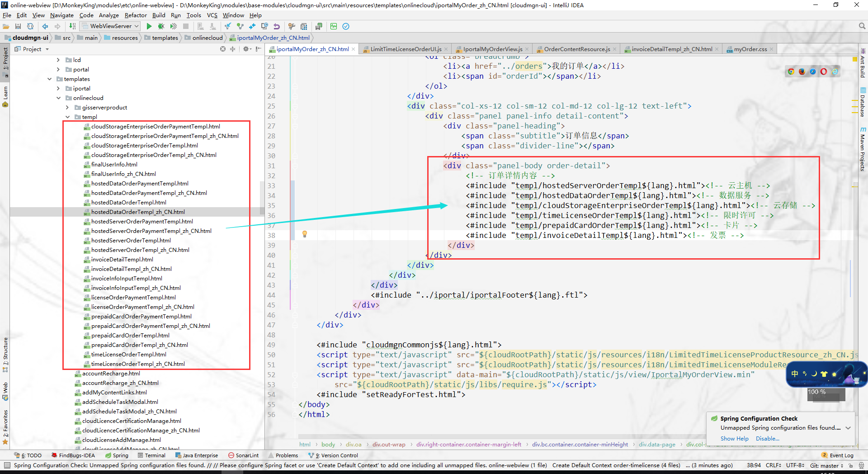
Task: Open the WebViewServer run configuration dropdown
Action: pyautogui.click(x=111, y=26)
